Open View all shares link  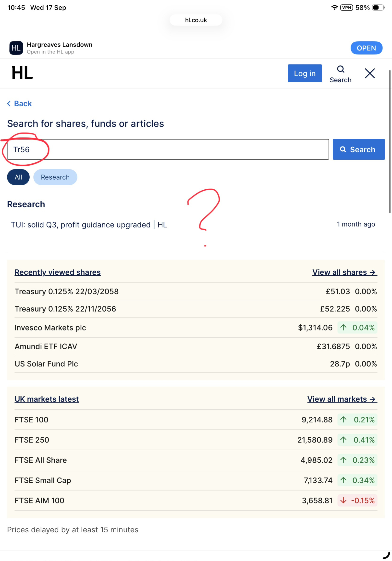pos(344,272)
